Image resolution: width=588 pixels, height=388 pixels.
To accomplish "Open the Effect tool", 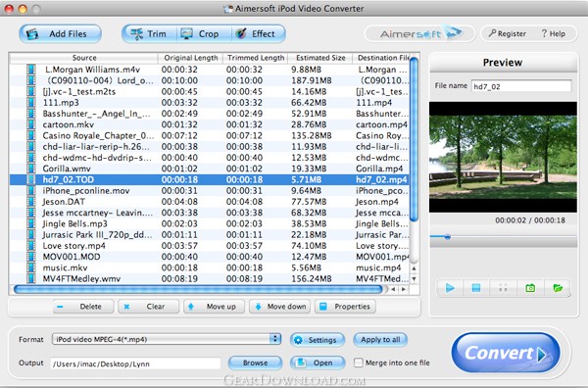I will coord(259,33).
